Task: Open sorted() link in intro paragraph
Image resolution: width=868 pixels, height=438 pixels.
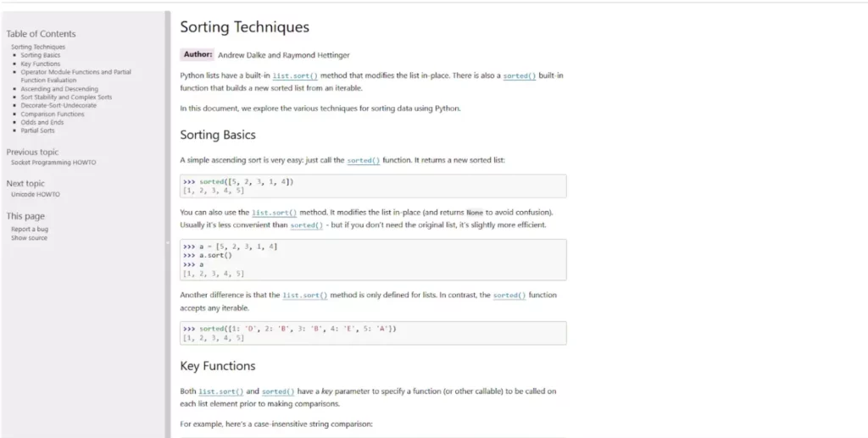Action: [520, 75]
